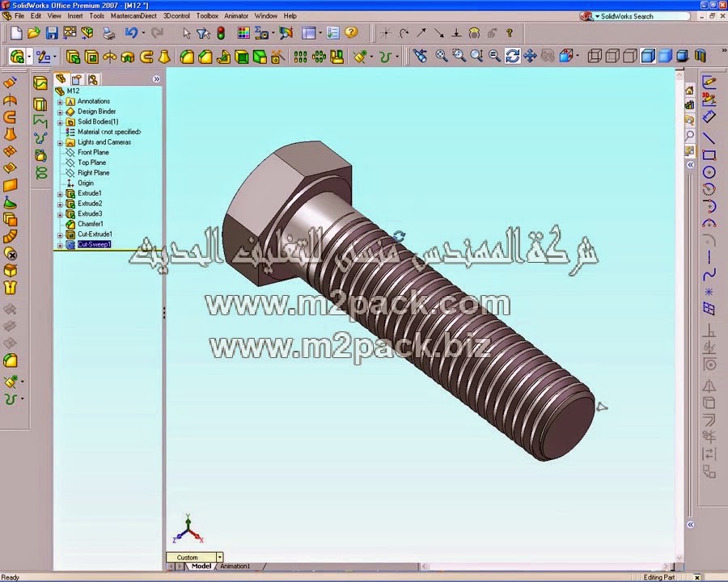728x582 pixels.
Task: Enable Hidden Lines Removed display style
Action: pos(630,56)
